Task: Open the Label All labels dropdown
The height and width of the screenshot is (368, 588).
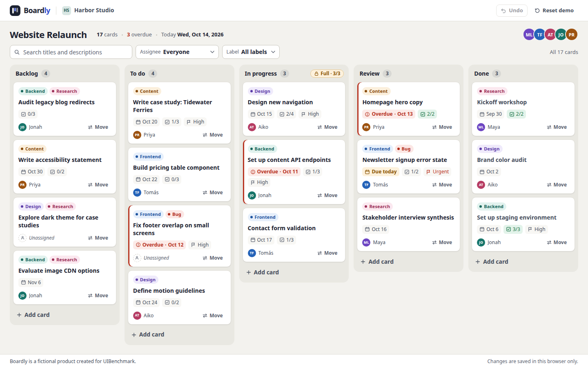Action: (x=251, y=52)
